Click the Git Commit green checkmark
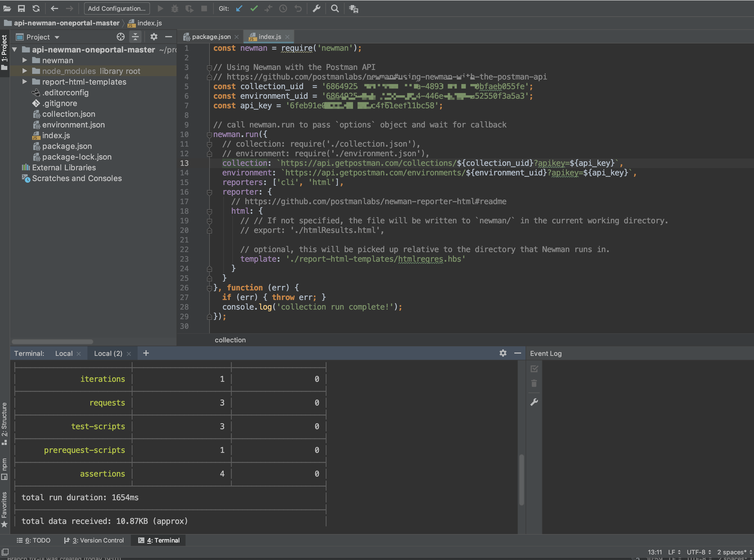Image resolution: width=754 pixels, height=560 pixels. click(254, 8)
